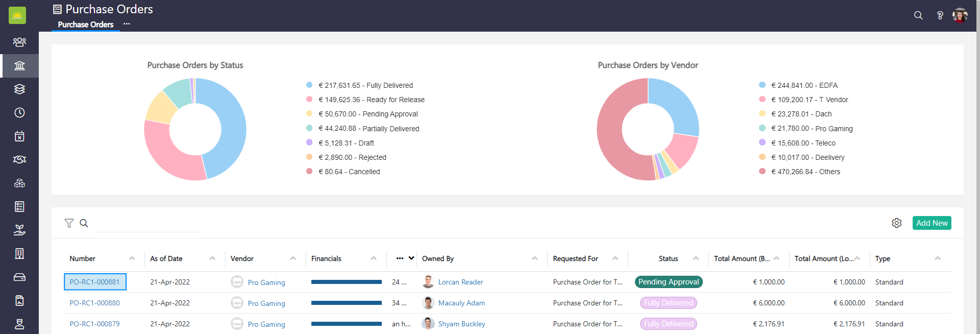Click the search magnifier in top bar

(918, 15)
